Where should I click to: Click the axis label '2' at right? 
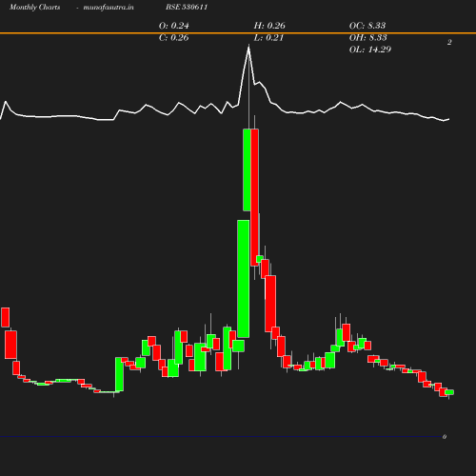[x=449, y=42]
